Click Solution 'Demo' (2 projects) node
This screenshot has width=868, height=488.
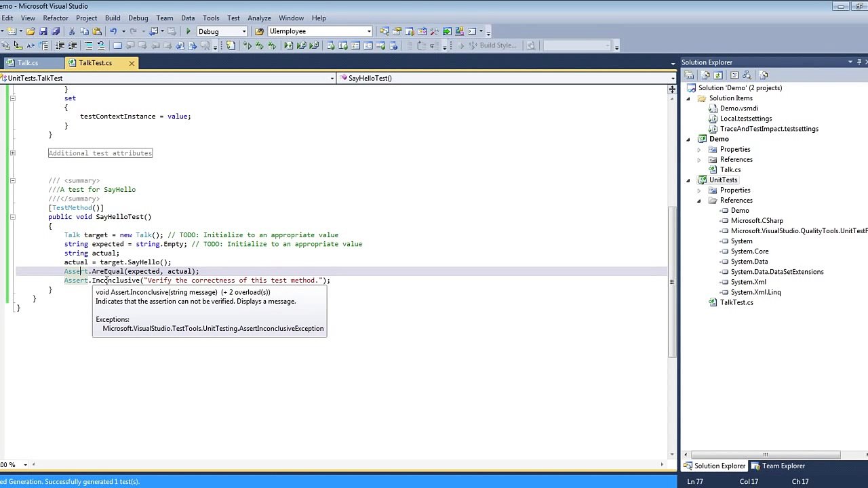pos(740,88)
